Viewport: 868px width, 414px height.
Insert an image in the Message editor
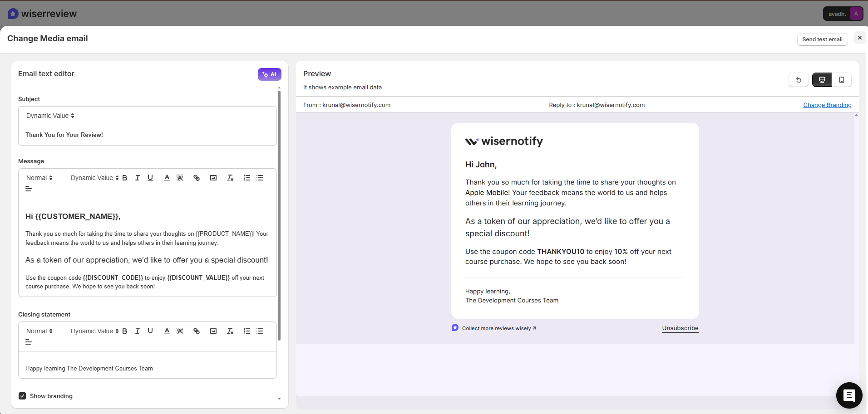pos(213,177)
